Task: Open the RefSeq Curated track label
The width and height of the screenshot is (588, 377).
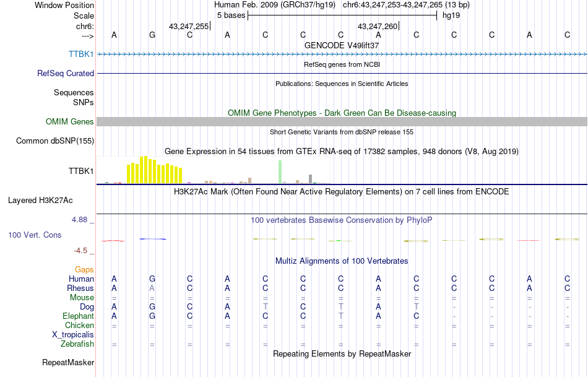Action: (65, 73)
